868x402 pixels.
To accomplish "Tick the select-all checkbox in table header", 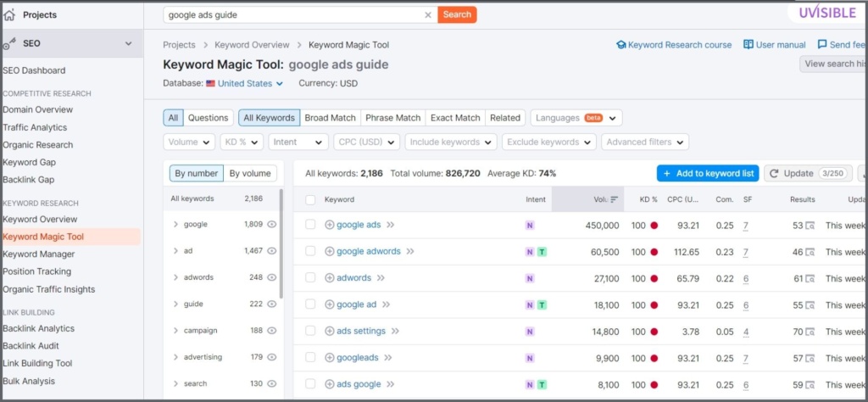I will click(x=310, y=199).
